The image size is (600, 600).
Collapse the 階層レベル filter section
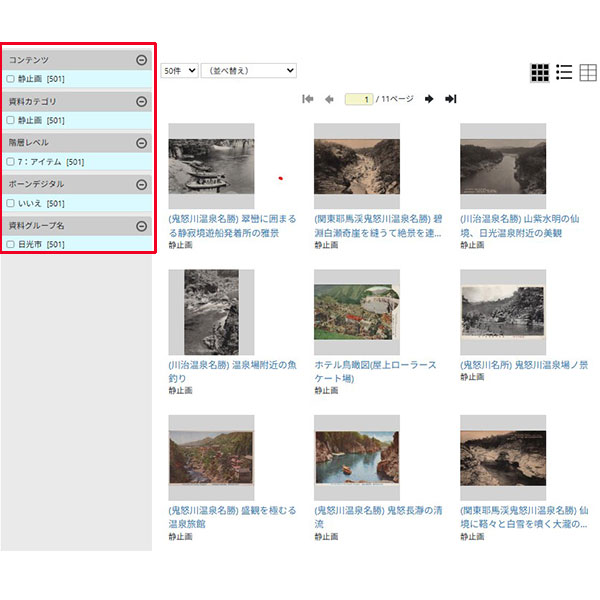coord(142,143)
